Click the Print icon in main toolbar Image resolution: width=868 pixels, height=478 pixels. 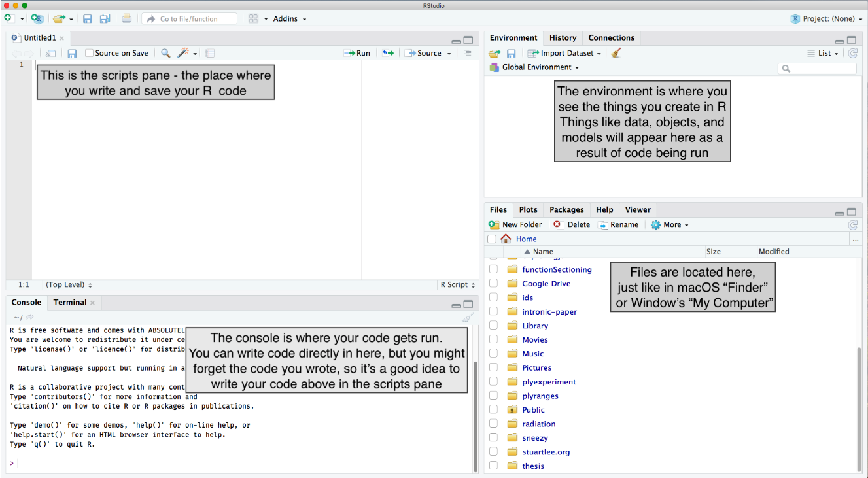tap(127, 19)
